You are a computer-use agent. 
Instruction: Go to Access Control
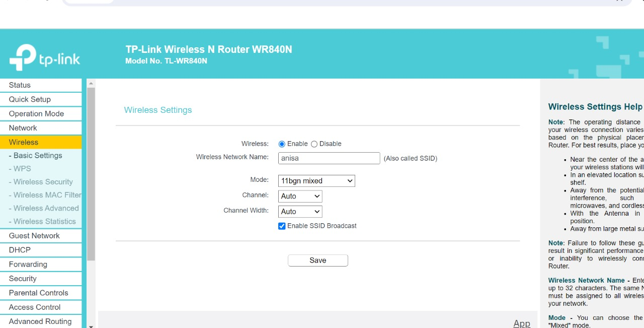(41, 307)
